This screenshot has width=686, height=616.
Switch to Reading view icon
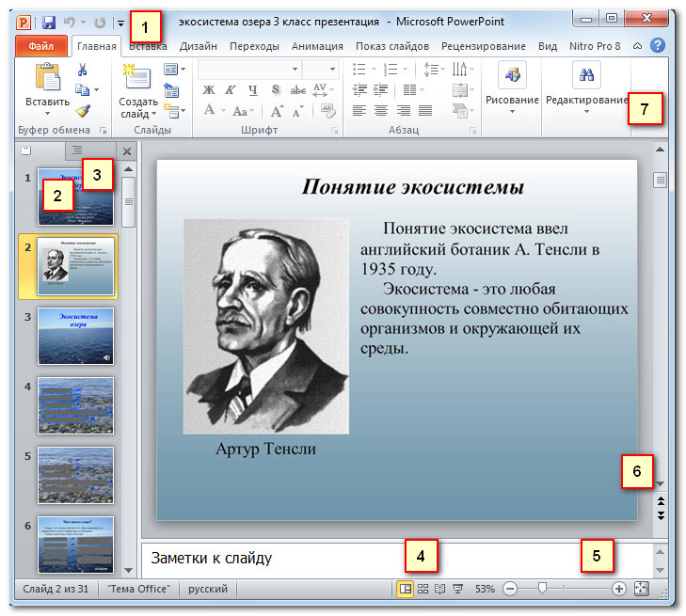[439, 589]
